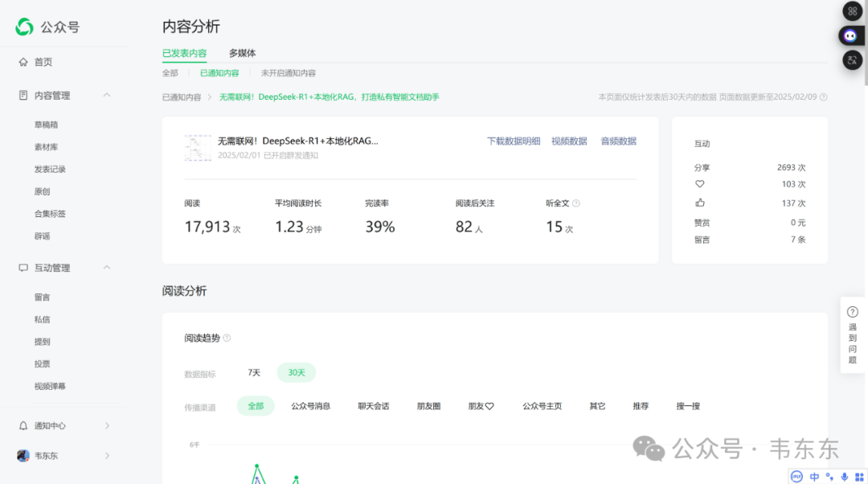Click the 内容管理 document icon
This screenshot has width=868, height=484.
23,95
